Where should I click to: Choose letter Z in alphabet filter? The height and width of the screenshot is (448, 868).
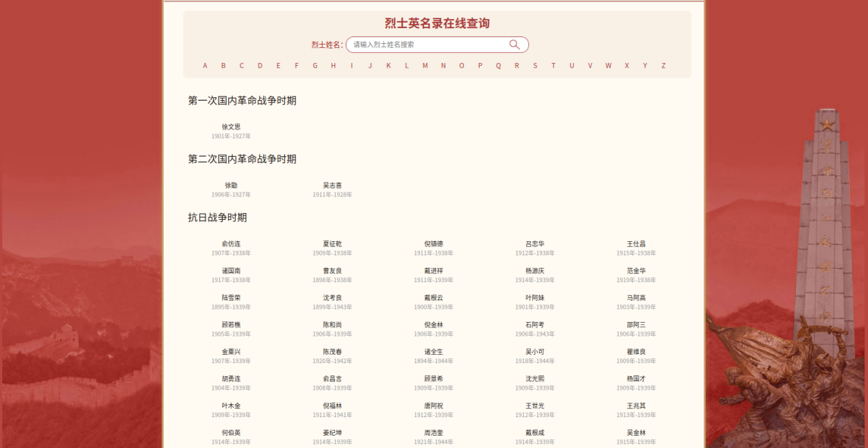(663, 66)
